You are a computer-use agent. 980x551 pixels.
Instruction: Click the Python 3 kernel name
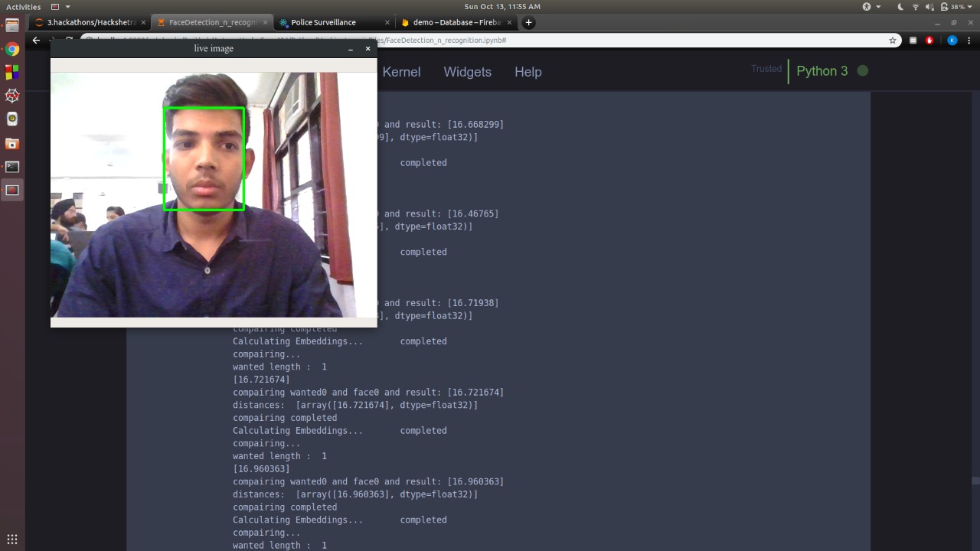coord(822,71)
